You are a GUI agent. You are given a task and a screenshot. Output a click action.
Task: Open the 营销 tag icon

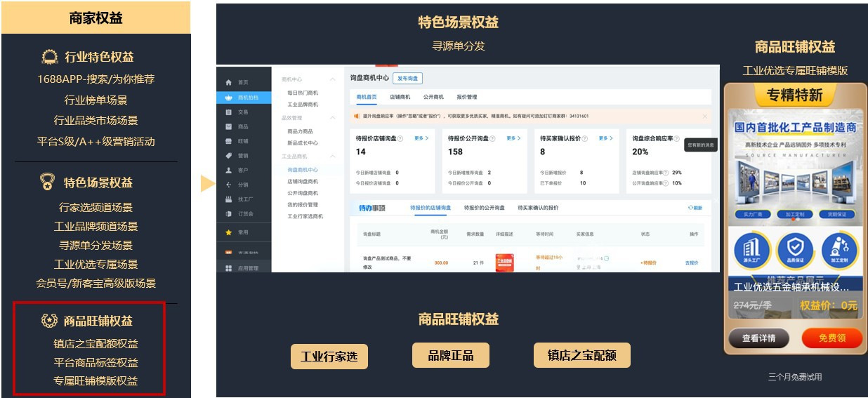[x=228, y=156]
